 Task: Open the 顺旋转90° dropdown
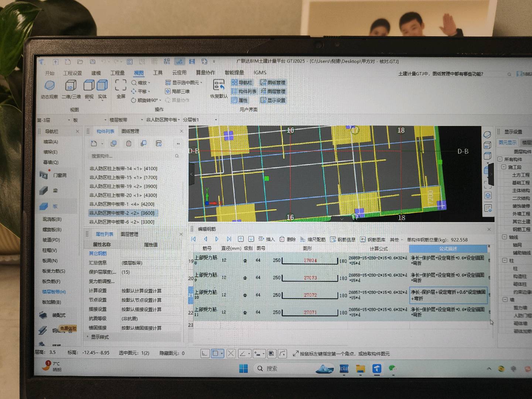(x=146, y=100)
